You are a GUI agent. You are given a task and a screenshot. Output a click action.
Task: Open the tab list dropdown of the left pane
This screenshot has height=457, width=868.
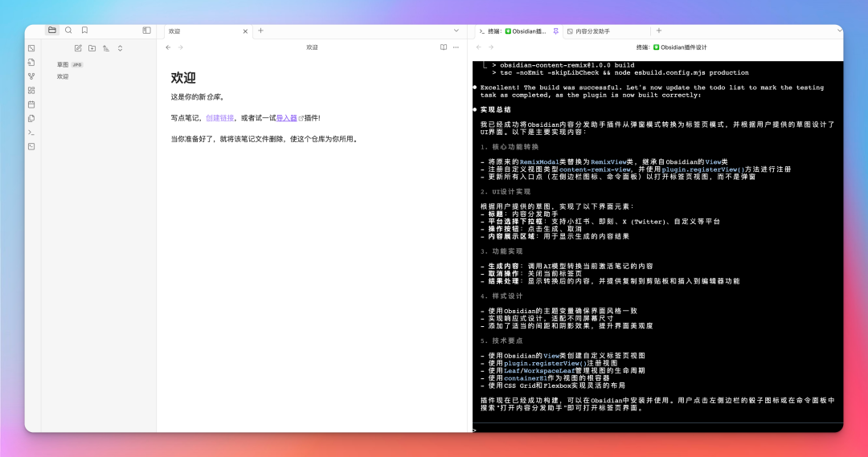pyautogui.click(x=457, y=31)
